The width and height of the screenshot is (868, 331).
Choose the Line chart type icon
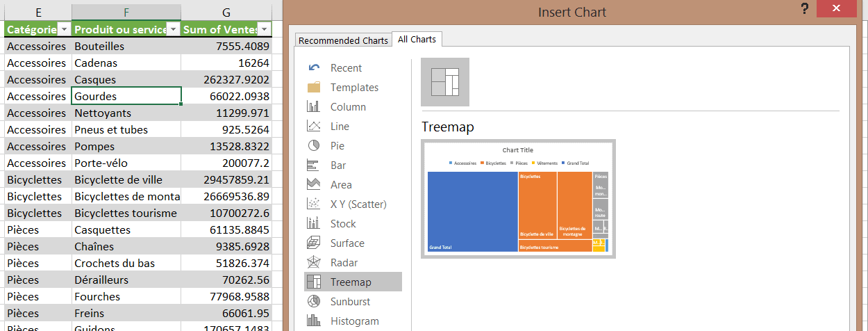pyautogui.click(x=314, y=127)
